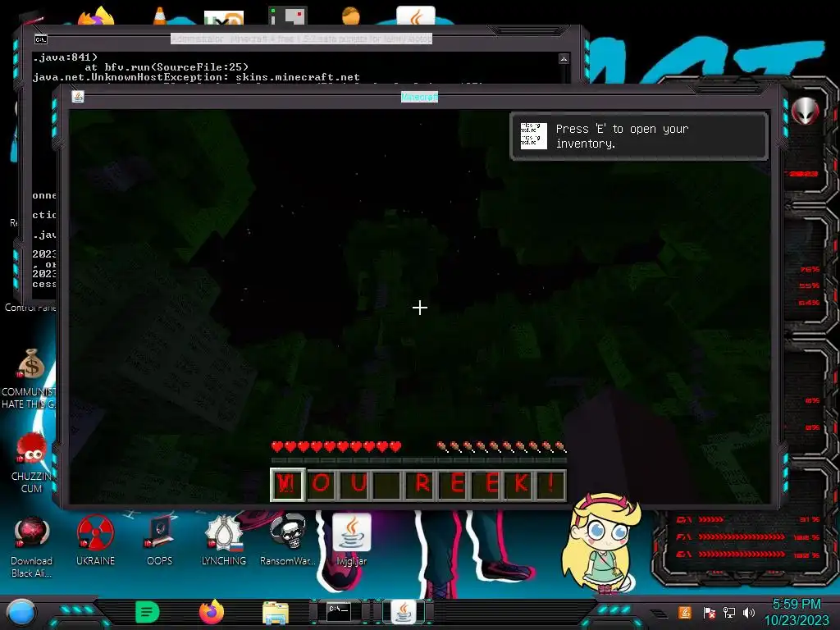Open the grey tiled desktop icon with the red dot
Viewport: 840px width, 630px height.
click(x=288, y=16)
